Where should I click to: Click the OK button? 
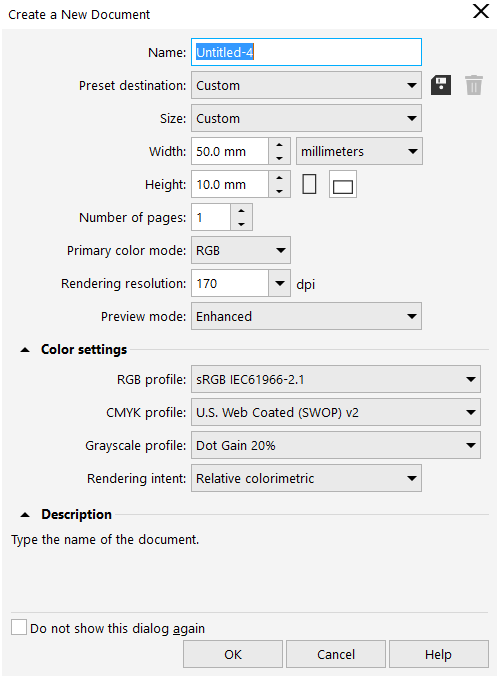click(x=233, y=654)
